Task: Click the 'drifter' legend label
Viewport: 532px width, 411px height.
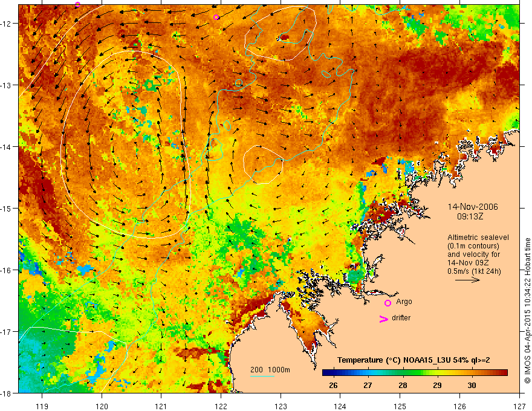Action: [401, 318]
